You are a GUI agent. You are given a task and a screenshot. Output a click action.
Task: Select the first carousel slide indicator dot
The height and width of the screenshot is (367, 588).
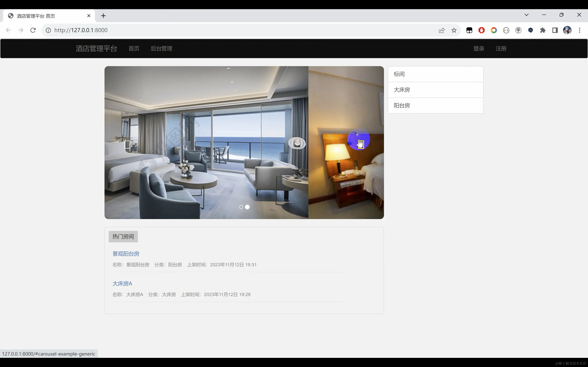pos(241,207)
